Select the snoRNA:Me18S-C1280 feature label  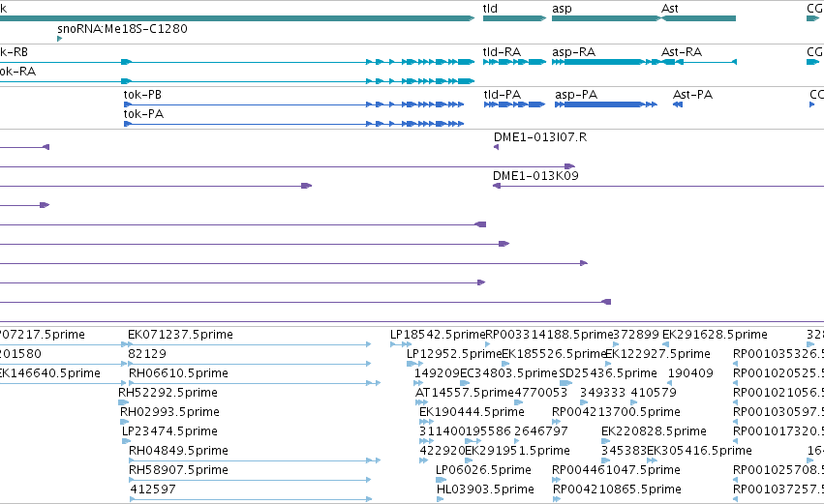click(x=122, y=29)
